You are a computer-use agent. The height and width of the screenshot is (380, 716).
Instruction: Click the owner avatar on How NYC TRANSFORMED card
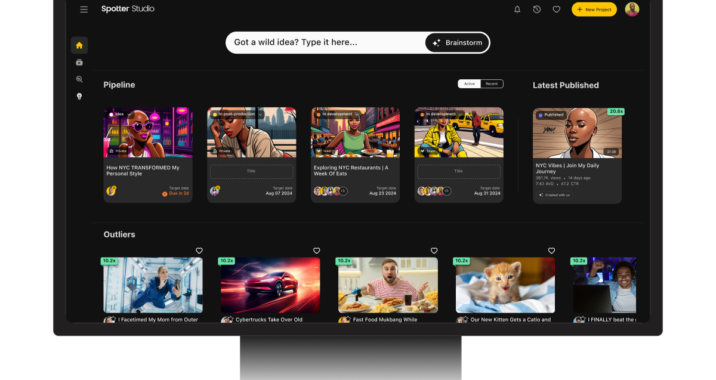click(x=111, y=190)
